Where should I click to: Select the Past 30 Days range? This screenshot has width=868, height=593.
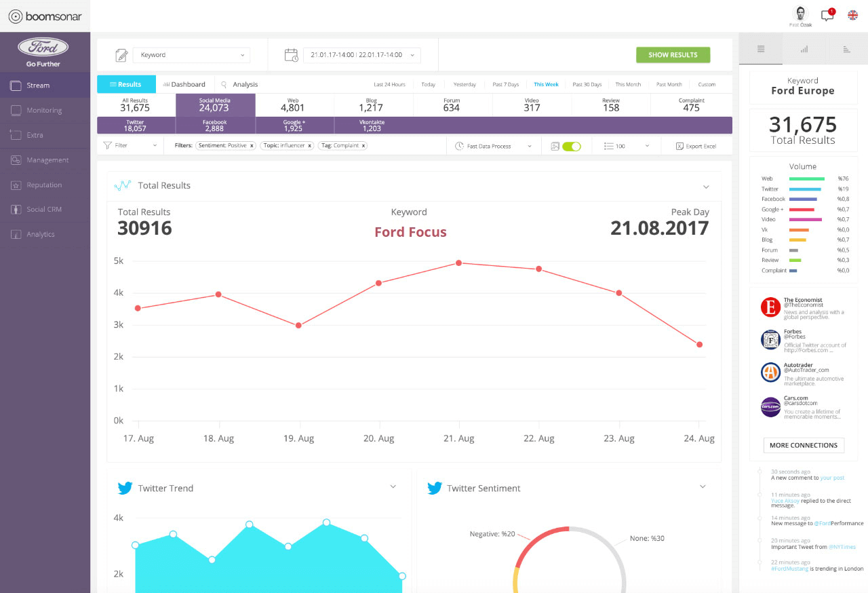(587, 85)
